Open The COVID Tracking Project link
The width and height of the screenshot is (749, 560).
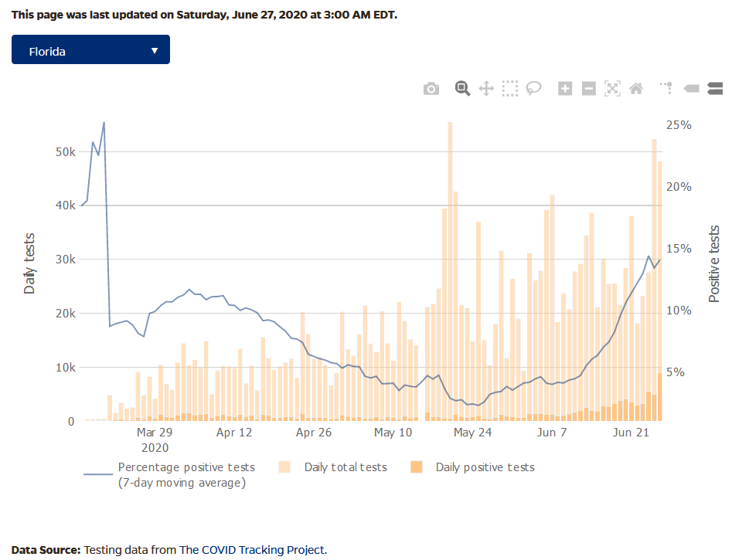tap(252, 550)
